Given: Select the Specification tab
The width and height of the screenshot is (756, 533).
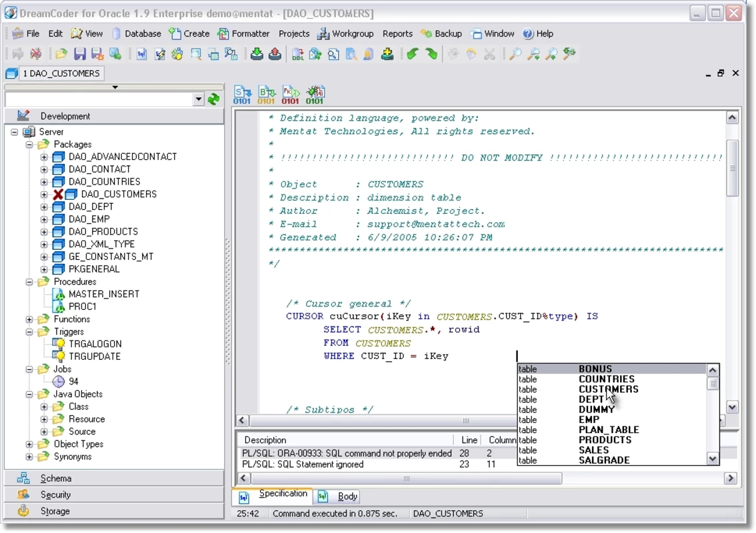Looking at the screenshot, I should (x=274, y=496).
